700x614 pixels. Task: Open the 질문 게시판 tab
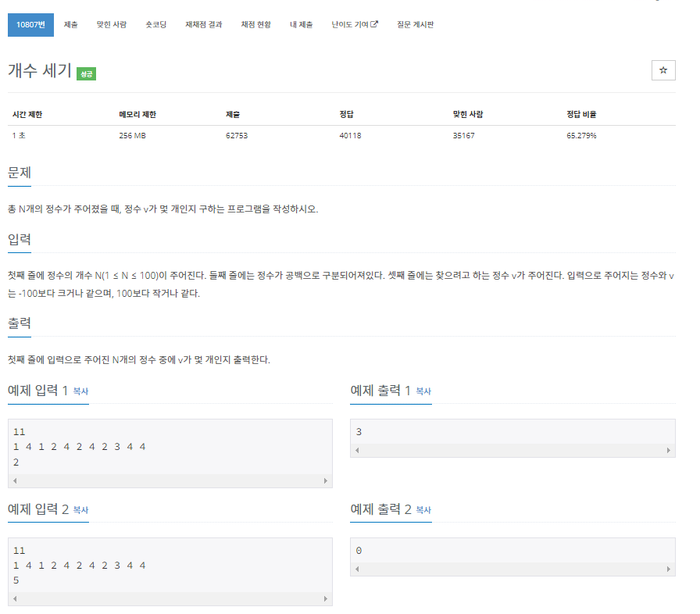click(415, 25)
